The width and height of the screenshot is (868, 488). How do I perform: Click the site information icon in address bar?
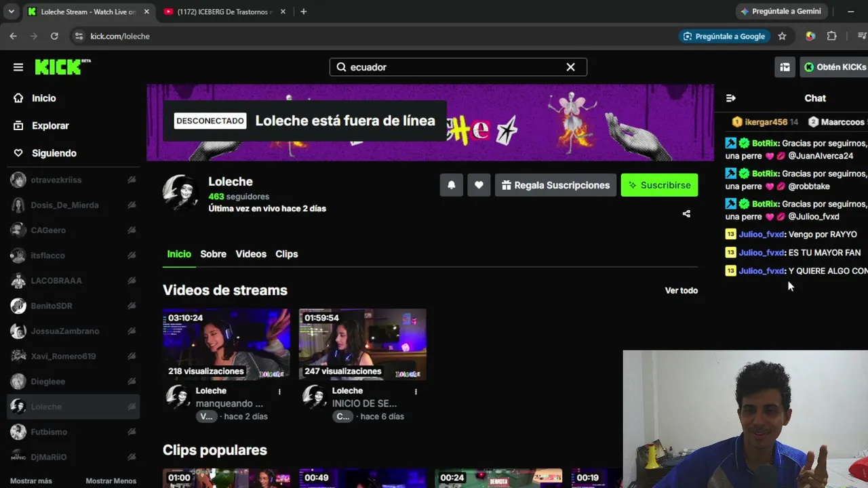[79, 36]
